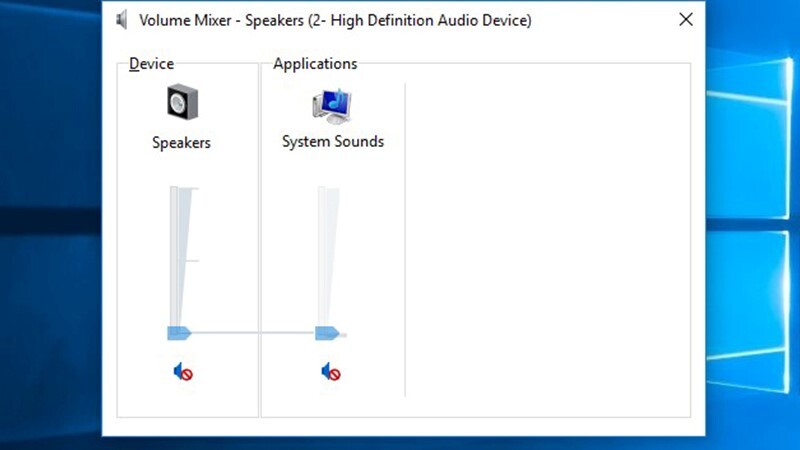Click the "System Sounds" text label
Image resolution: width=800 pixels, height=450 pixels.
pos(333,141)
